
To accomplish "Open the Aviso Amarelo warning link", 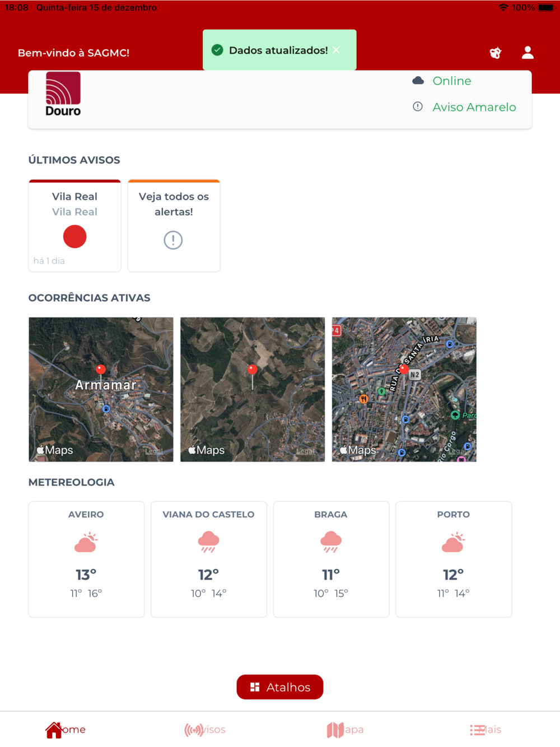I will pyautogui.click(x=474, y=107).
